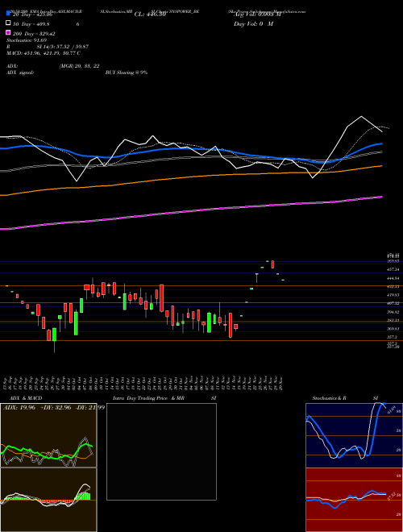Select the 200 Day 329.42 legend text
The width and height of the screenshot is (403, 532).
click(34, 34)
